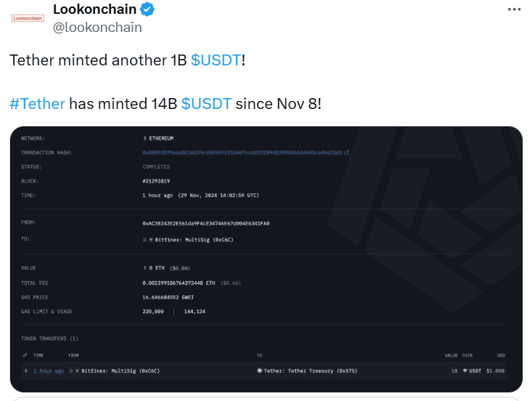Click the From address starting 0xAC38242E
This screenshot has width=532, height=401.
click(206, 223)
